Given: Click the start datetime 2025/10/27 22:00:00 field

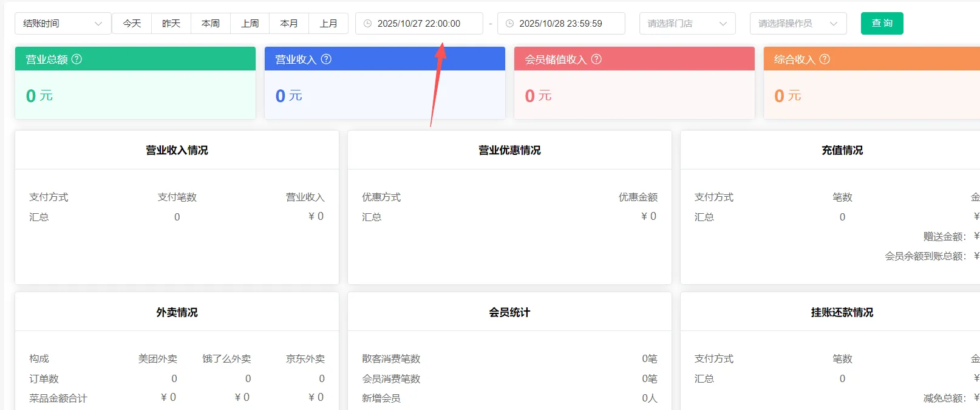Looking at the screenshot, I should click(419, 24).
